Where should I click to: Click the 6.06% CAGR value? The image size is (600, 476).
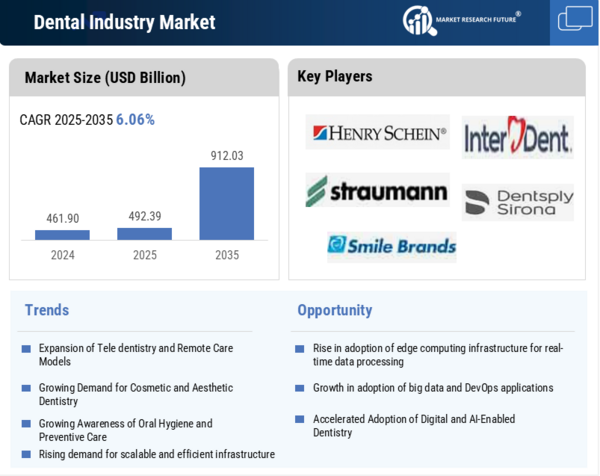pyautogui.click(x=135, y=119)
